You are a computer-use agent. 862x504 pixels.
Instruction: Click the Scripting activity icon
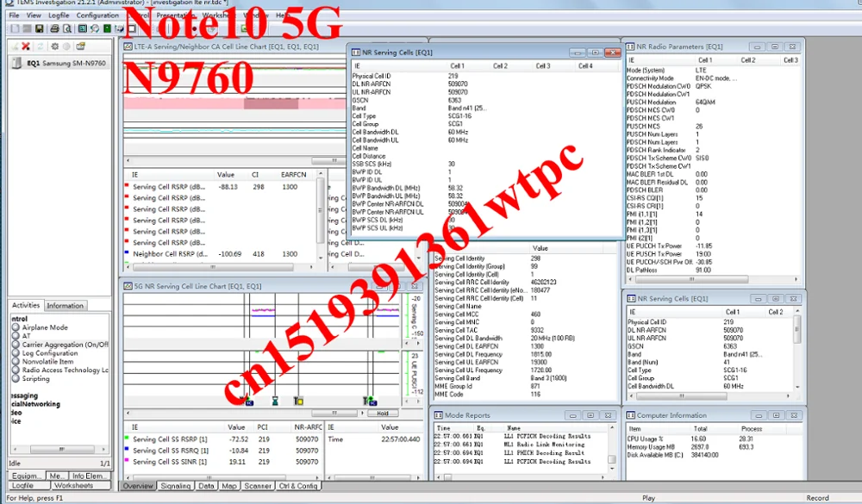(16, 379)
